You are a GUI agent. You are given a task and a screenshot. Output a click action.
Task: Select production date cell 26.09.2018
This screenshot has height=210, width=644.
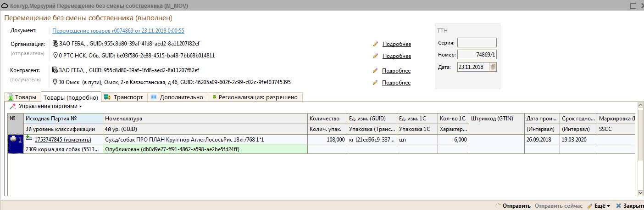coord(542,139)
